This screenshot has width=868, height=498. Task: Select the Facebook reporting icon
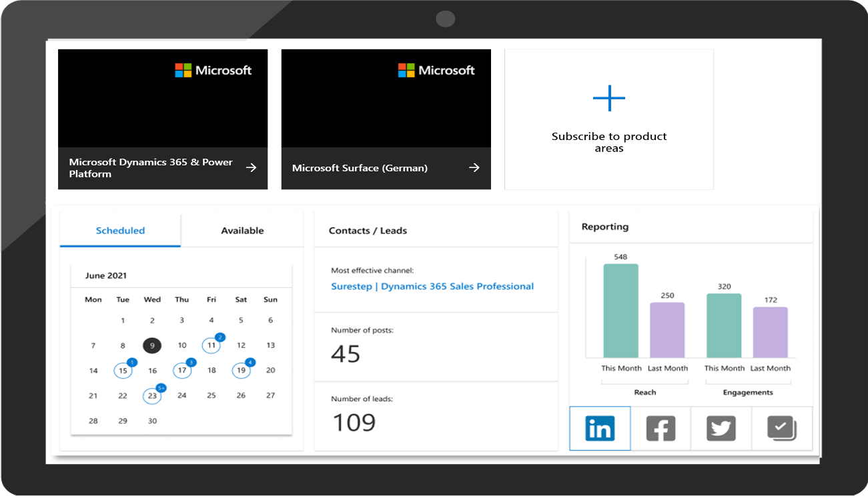pyautogui.click(x=661, y=429)
